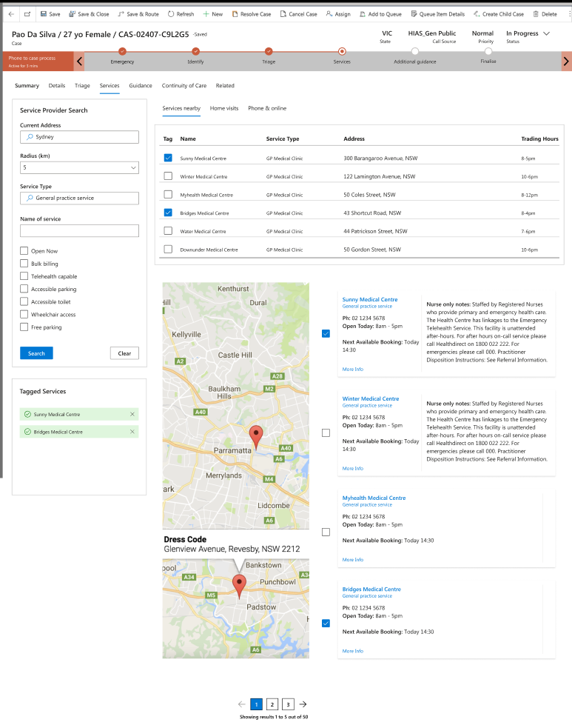Open Queue Item Details
The height and width of the screenshot is (728, 572).
(437, 14)
